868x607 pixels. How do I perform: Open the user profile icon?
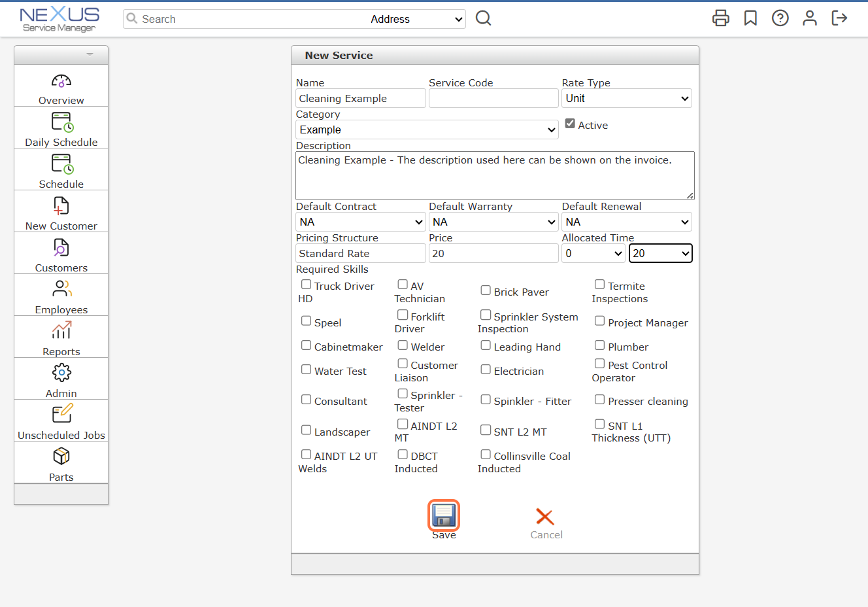tap(810, 18)
